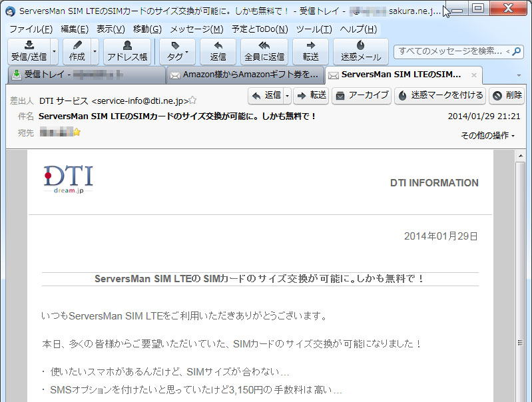The image size is (532, 402).
Task: Open the dropdown arrow next to 受信/送信
Action: click(55, 51)
